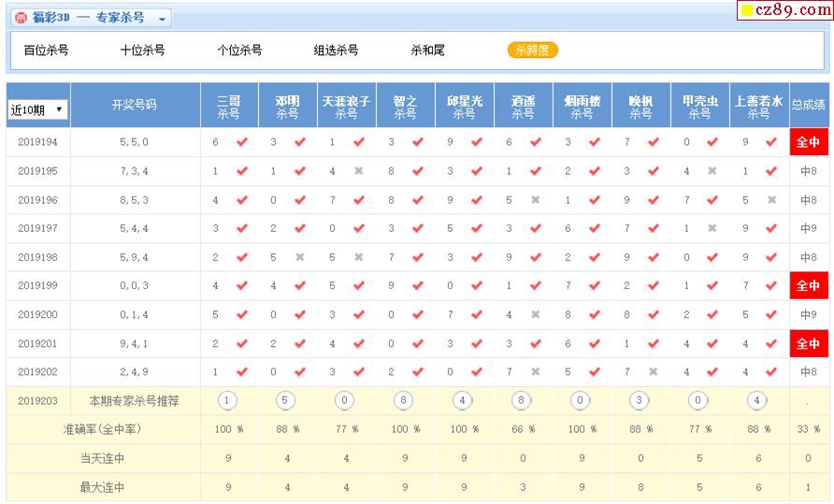
Task: Click the 福彩3D logo icon
Action: click(x=20, y=18)
